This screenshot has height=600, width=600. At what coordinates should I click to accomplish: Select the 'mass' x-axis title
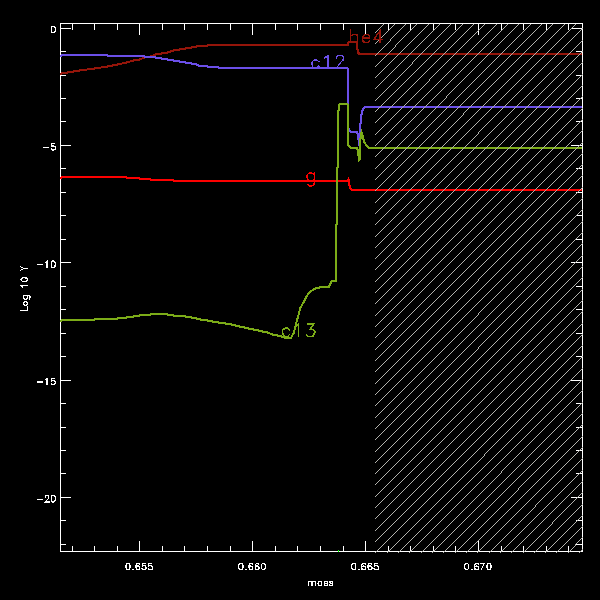[321, 582]
